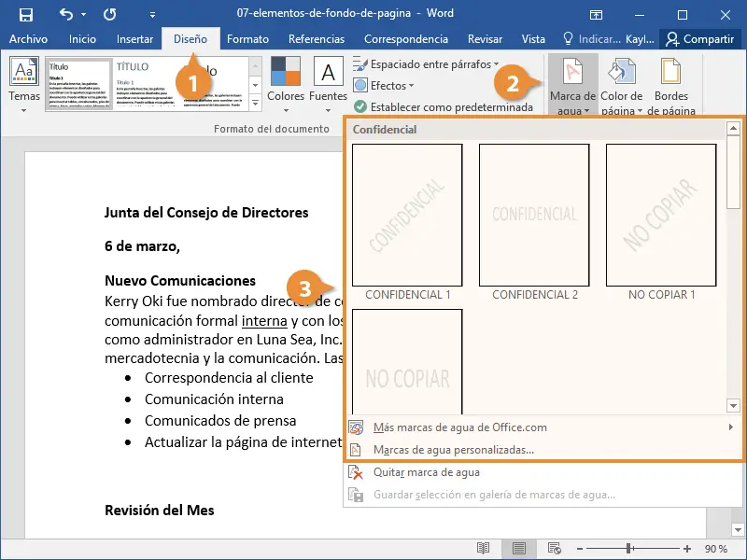Click the Office.com watermarks globe icon
Viewport: 747px width, 560px height.
356,427
